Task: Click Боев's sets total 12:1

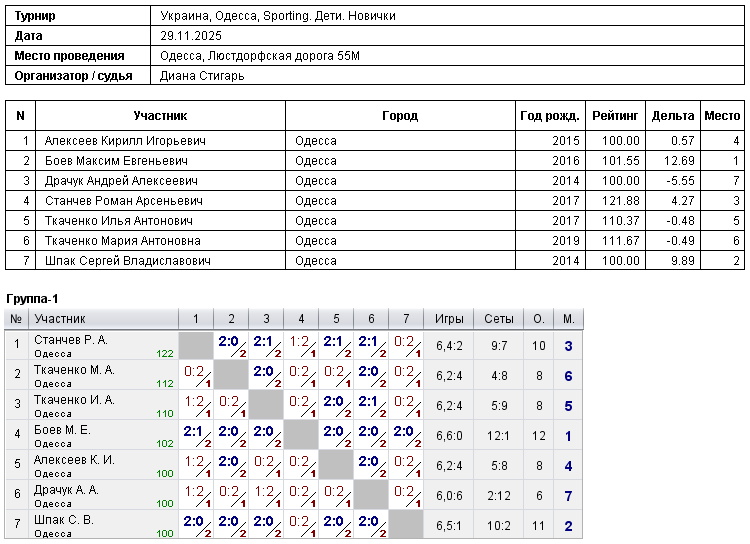Action: coord(498,436)
